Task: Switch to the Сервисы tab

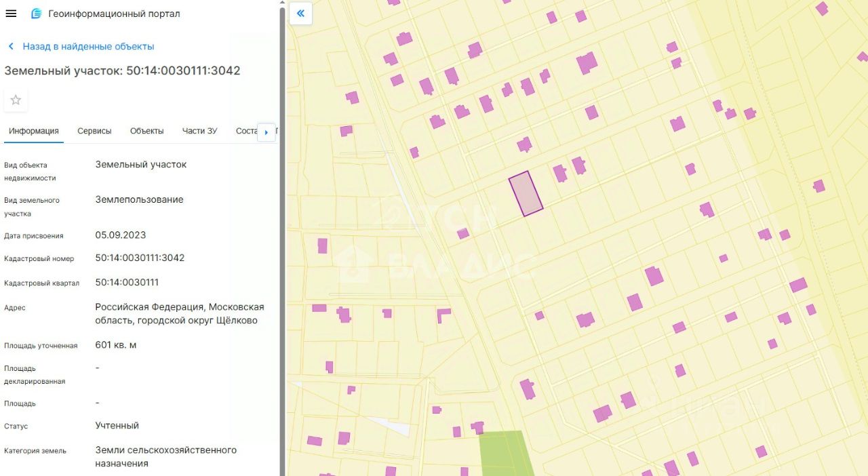Action: 94,131
